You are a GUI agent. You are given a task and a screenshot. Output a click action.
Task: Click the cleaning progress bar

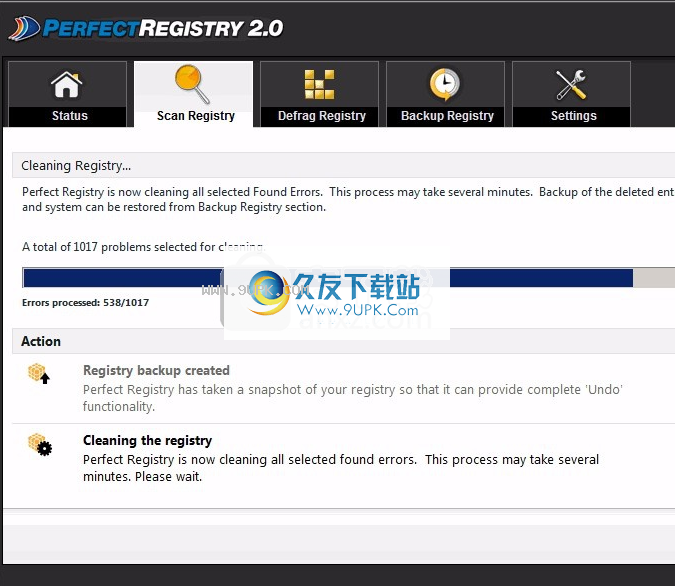pyautogui.click(x=349, y=278)
